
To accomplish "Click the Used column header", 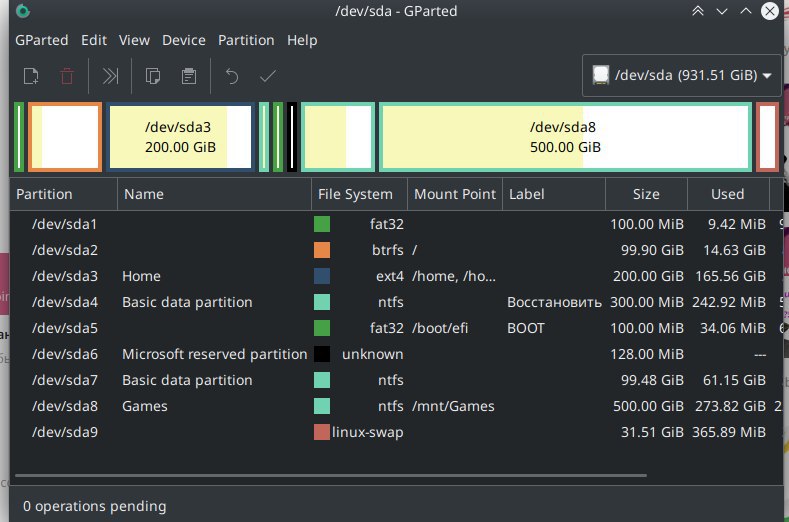I will point(728,194).
